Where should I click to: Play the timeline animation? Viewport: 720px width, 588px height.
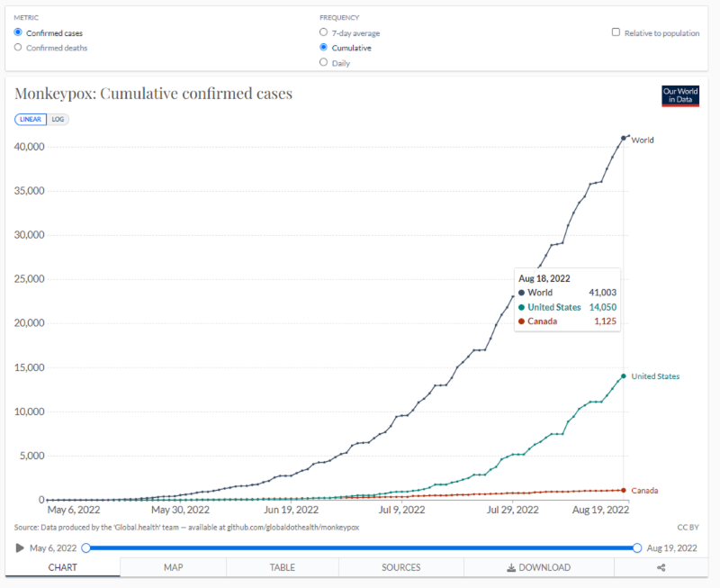point(19,548)
